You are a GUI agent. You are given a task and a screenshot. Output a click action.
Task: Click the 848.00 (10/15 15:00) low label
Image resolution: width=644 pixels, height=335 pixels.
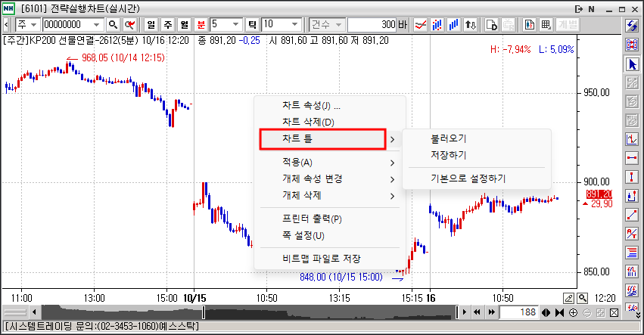point(341,277)
